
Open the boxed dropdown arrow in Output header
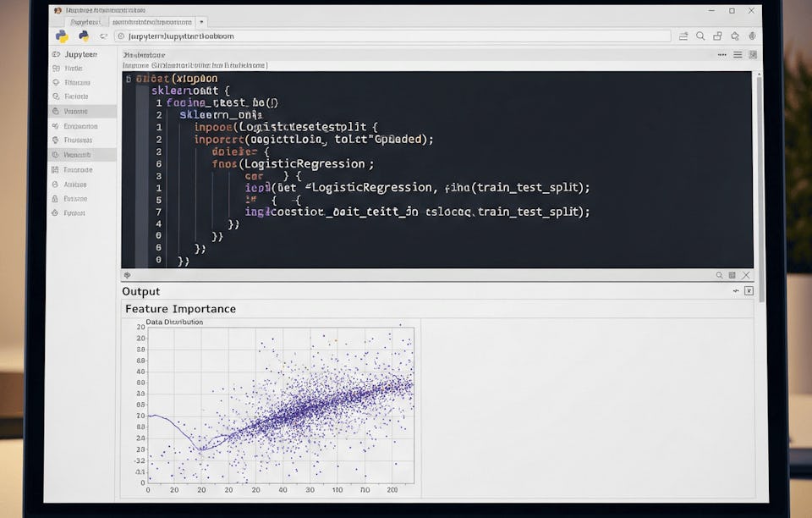[x=749, y=291]
